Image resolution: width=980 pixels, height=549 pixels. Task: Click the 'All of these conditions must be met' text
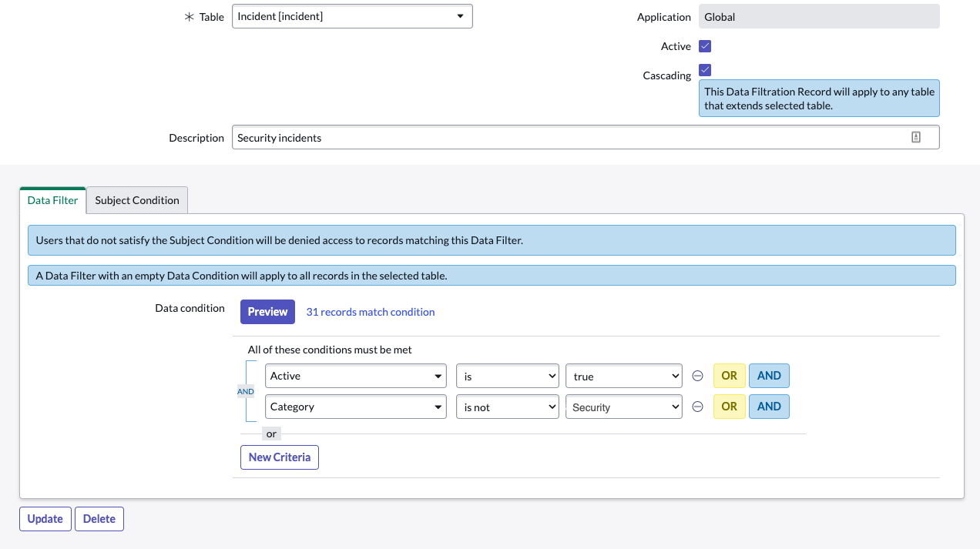pyautogui.click(x=330, y=350)
